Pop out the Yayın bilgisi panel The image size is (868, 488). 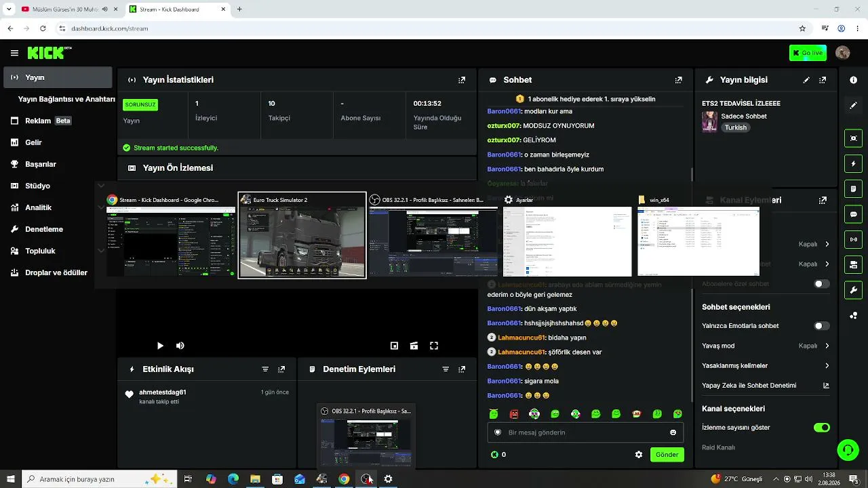pyautogui.click(x=823, y=80)
